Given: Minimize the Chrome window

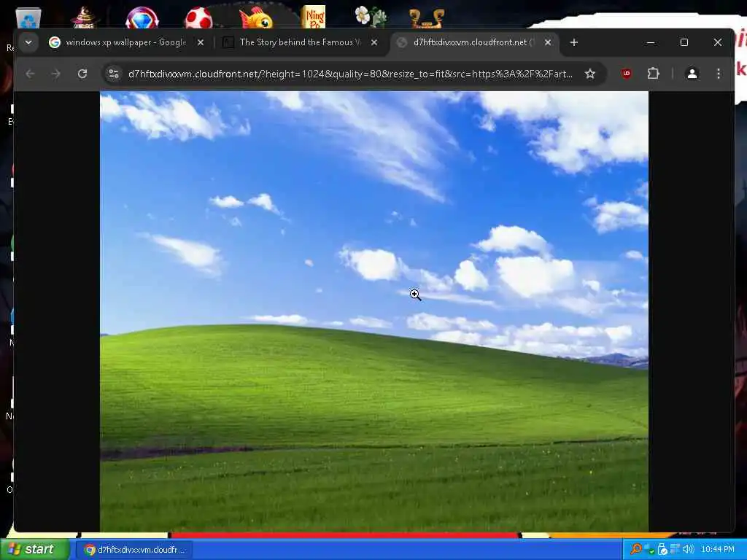Looking at the screenshot, I should coord(651,42).
